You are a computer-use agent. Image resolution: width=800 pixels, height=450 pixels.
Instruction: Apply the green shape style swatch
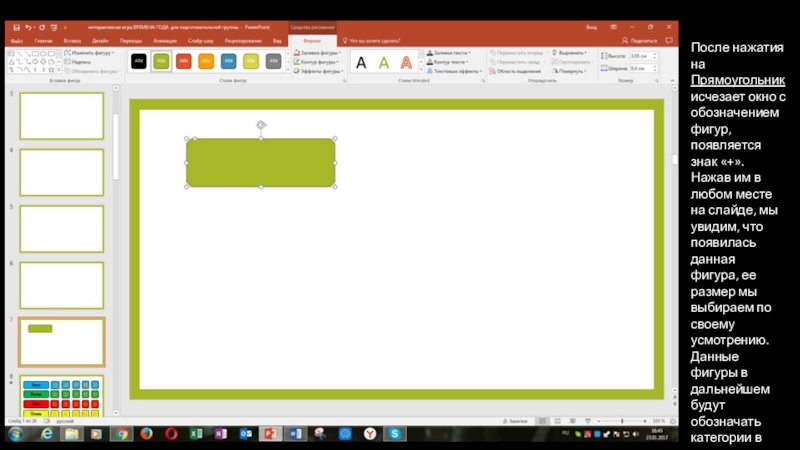pyautogui.click(x=161, y=61)
